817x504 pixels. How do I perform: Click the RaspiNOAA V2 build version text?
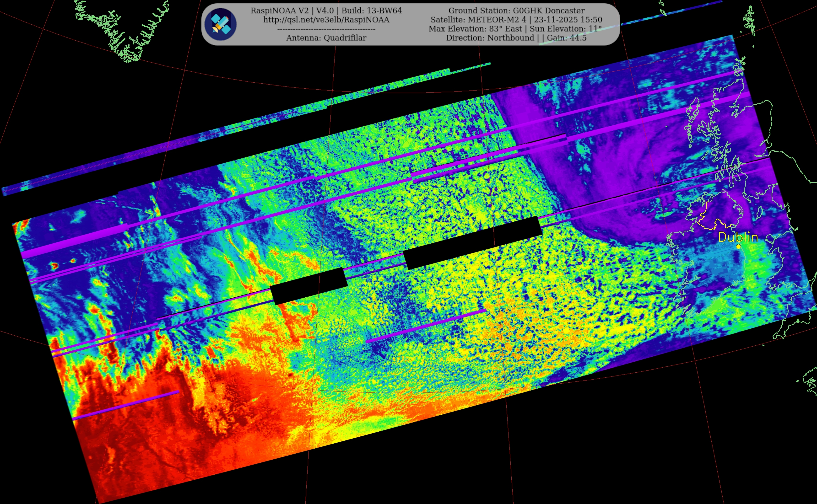[326, 11]
